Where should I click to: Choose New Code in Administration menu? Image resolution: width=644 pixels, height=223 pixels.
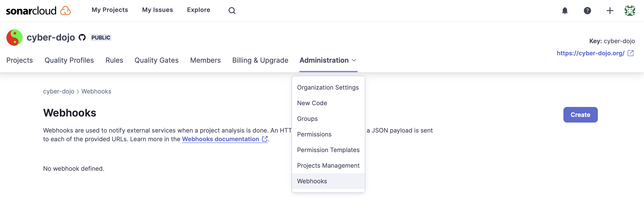click(328, 103)
